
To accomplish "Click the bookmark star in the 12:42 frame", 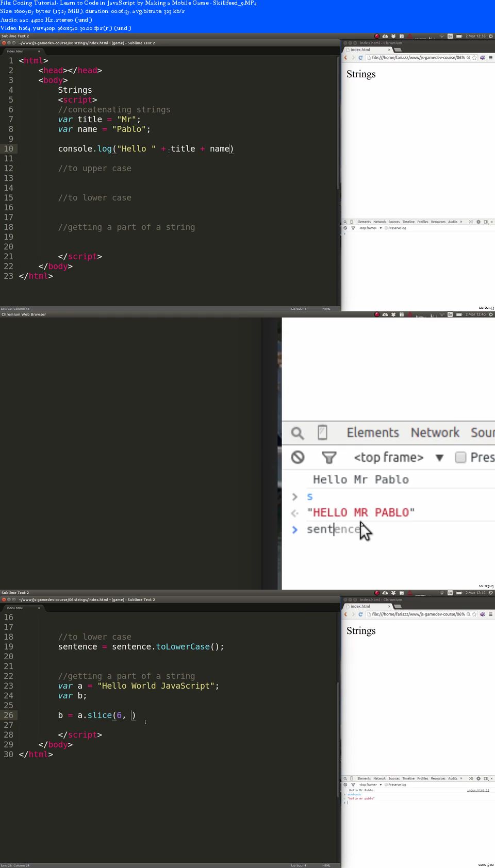I will 474,614.
